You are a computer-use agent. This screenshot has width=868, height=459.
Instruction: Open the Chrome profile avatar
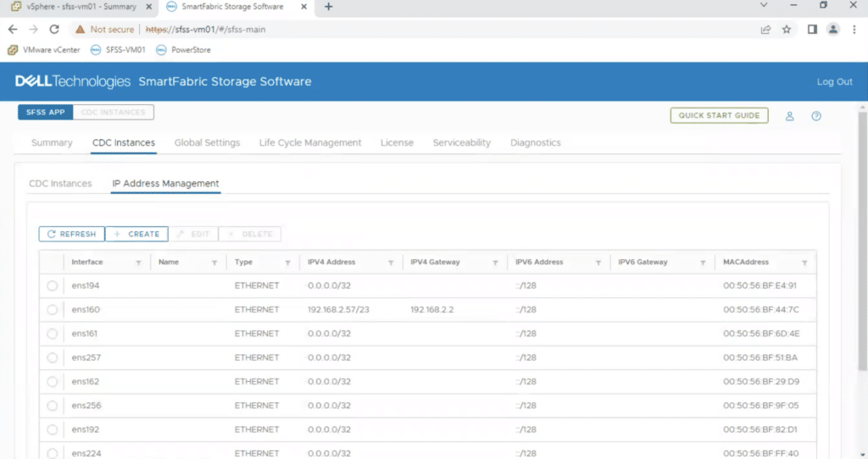tap(832, 30)
